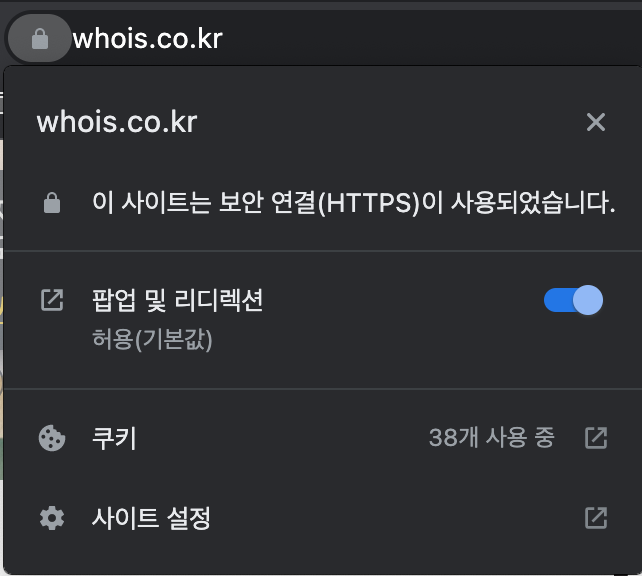
Task: Click the gear icon next to 사이트 설정
Action: coord(52,518)
